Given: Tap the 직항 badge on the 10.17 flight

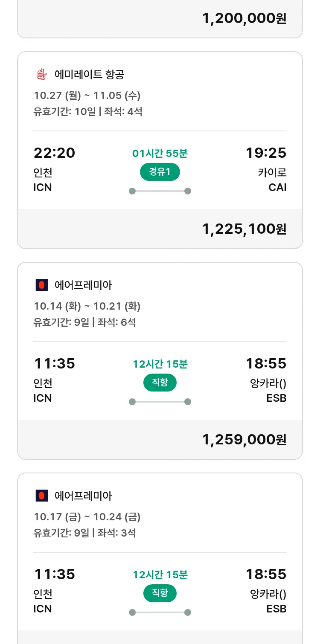Looking at the screenshot, I should pos(160,593).
